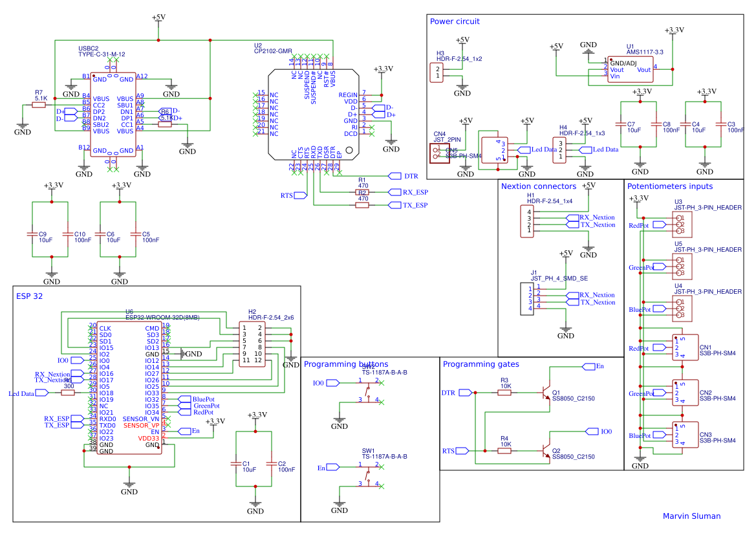The width and height of the screenshot is (756, 535).
Task: Select capacitor C6 10uF symbol
Action: pos(100,234)
